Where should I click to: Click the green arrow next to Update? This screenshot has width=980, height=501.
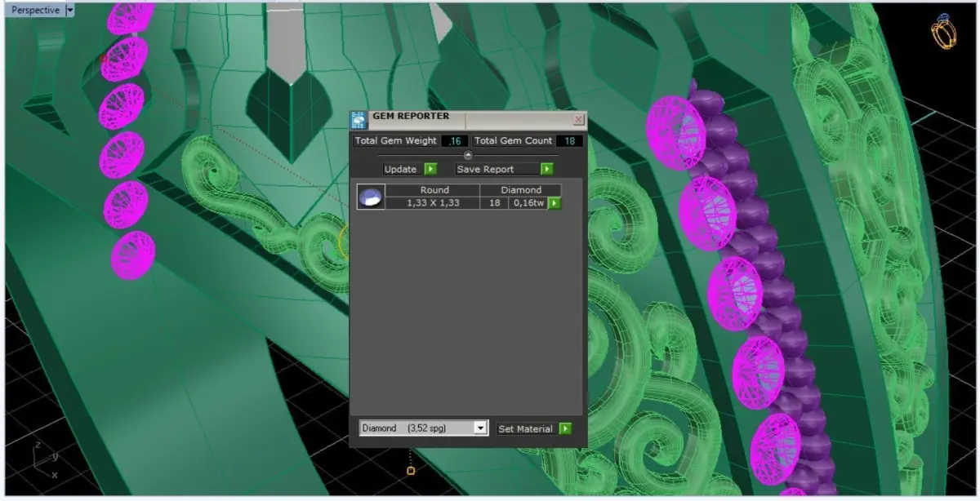[430, 169]
